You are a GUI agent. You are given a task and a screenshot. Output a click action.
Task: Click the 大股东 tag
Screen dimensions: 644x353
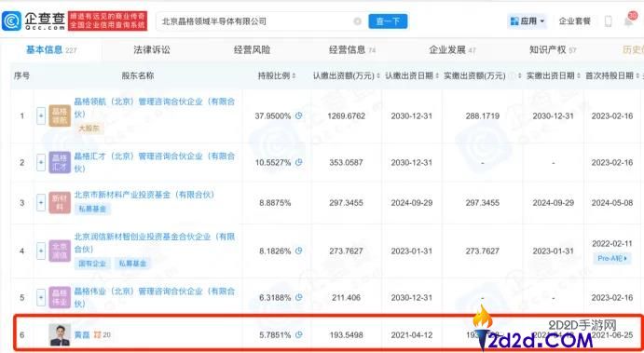[x=89, y=129]
